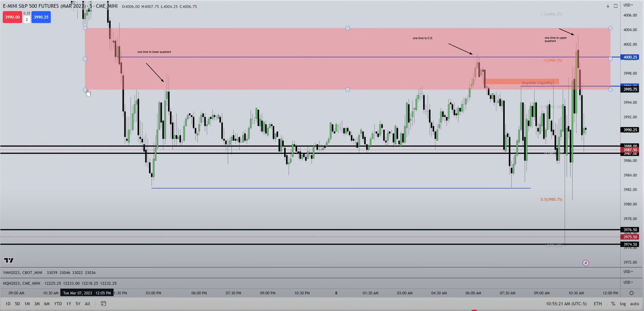This screenshot has width=644, height=311.
Task: Click the top-left corner handle of red rectangle
Action: (x=85, y=28)
